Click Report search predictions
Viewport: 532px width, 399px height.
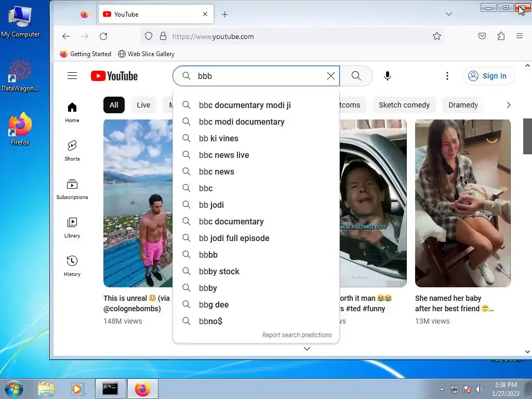(297, 335)
